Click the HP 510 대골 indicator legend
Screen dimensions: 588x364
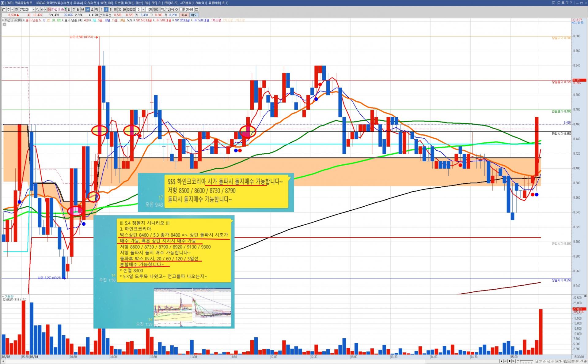(x=163, y=20)
